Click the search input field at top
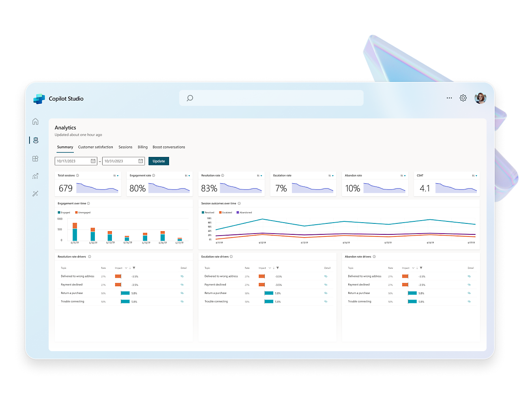The image size is (532, 399). pos(271,98)
